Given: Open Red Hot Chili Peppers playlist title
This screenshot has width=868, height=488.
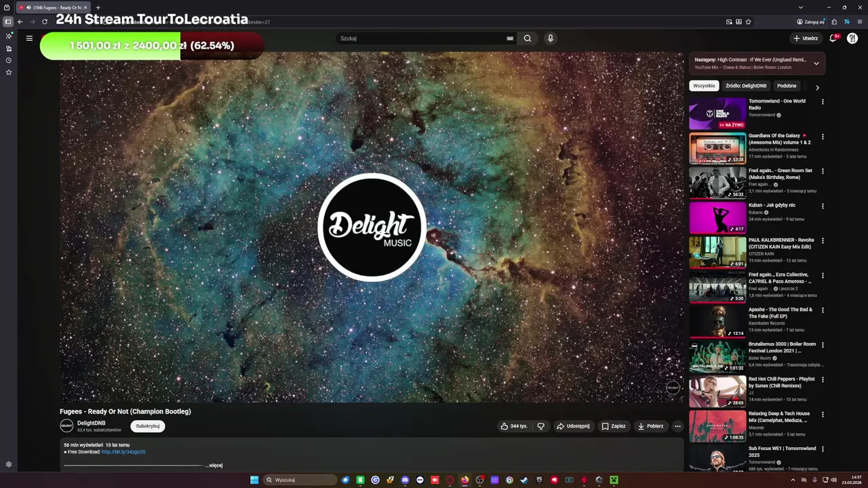Looking at the screenshot, I should [781, 382].
